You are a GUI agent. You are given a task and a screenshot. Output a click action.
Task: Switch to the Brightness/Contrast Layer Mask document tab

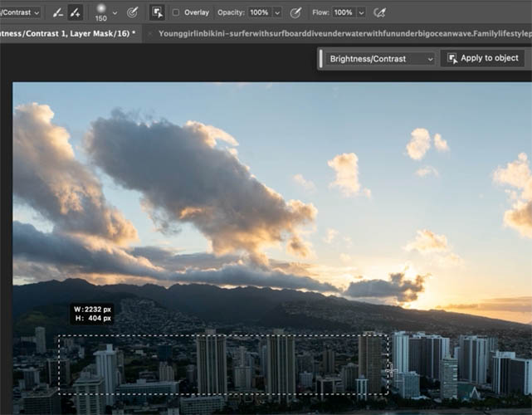click(x=66, y=33)
